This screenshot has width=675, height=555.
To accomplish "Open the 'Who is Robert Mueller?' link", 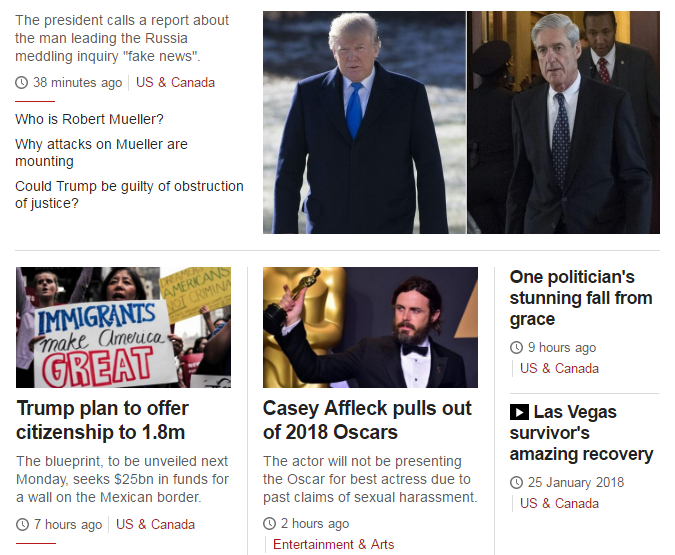I will tap(89, 119).
